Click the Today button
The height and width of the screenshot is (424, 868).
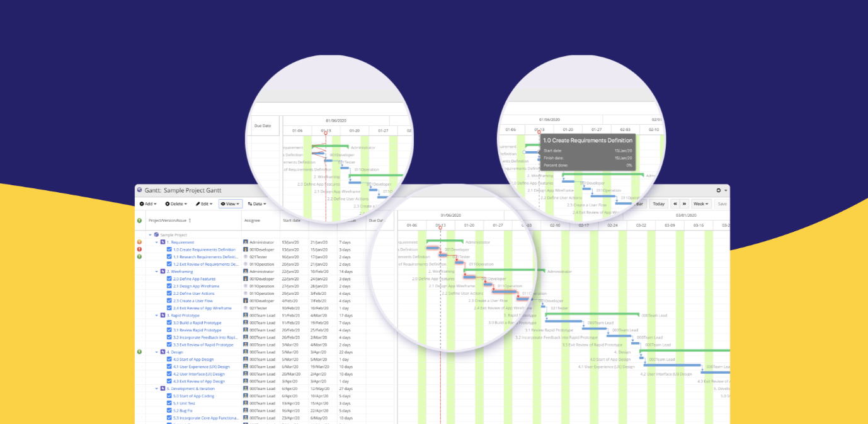658,204
